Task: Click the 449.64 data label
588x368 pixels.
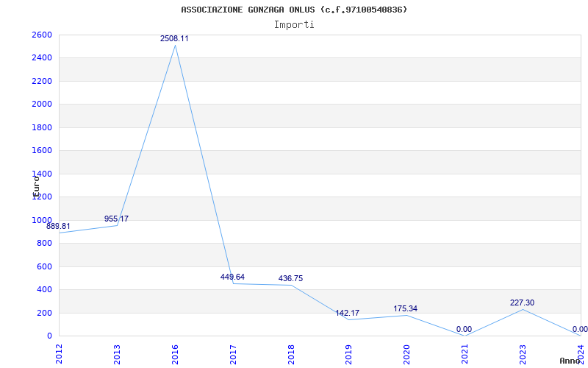Action: [232, 277]
